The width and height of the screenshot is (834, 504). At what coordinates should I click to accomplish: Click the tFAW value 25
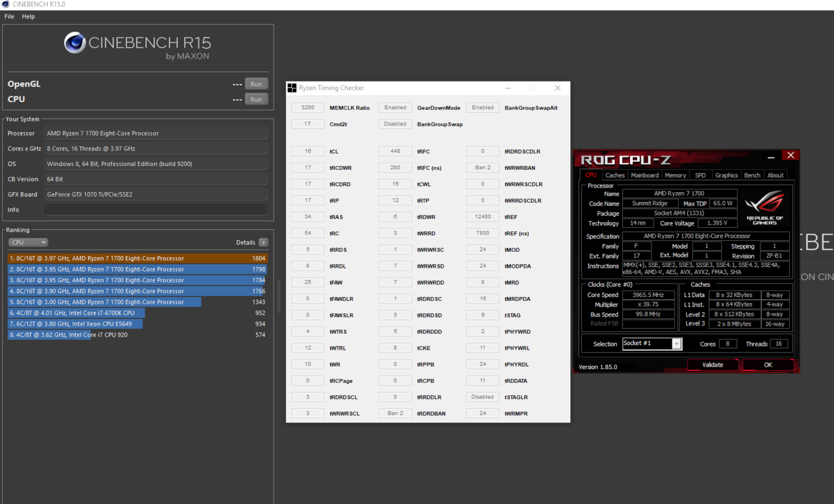tap(308, 282)
